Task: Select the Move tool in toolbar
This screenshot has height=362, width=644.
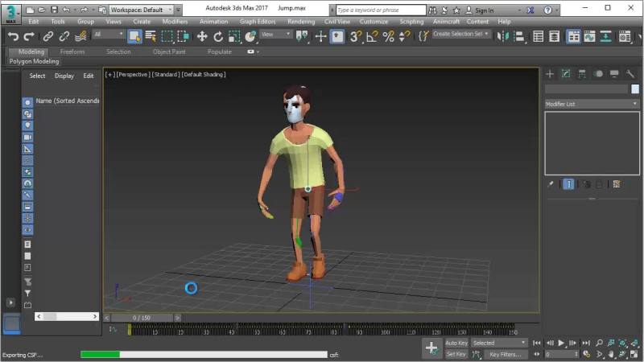Action: point(202,36)
